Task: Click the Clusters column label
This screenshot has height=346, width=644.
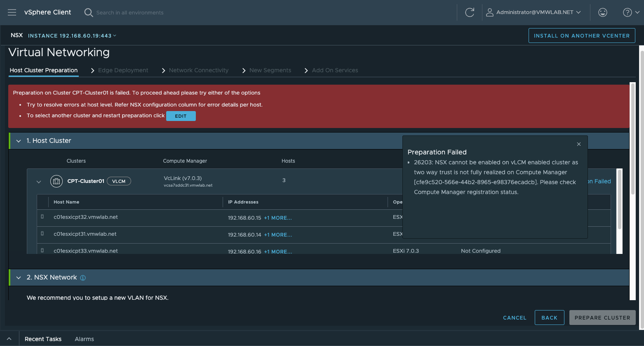Action: (76, 161)
